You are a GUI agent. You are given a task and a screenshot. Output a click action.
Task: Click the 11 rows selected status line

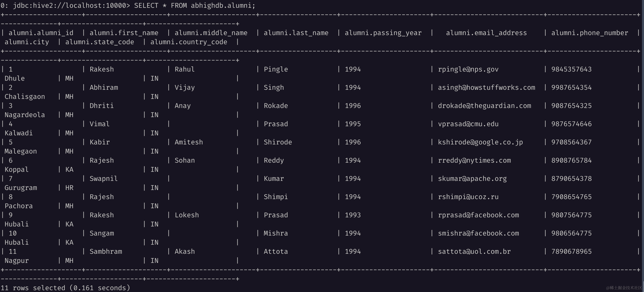click(x=65, y=288)
